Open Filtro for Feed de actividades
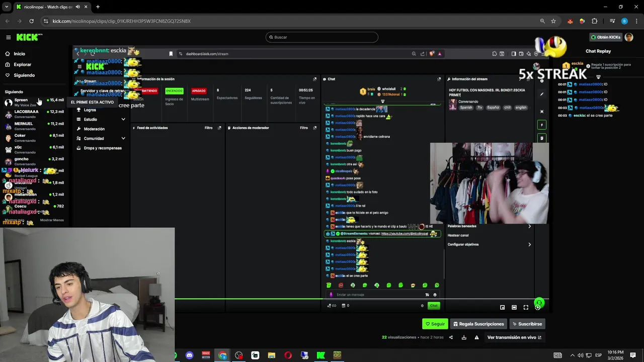Screen dimensions: 644x362 click(208, 128)
